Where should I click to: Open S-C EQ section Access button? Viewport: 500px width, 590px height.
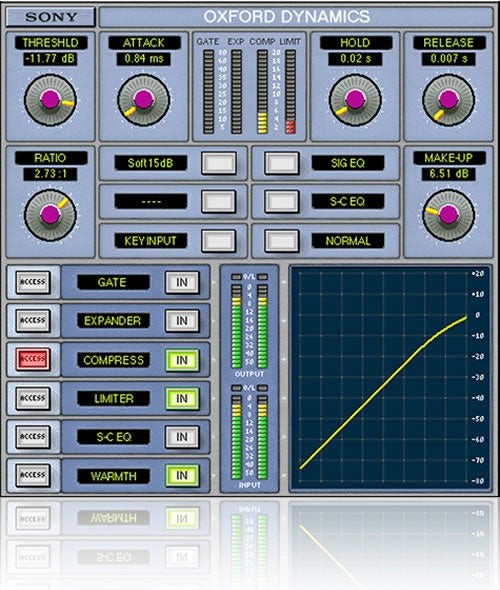pyautogui.click(x=33, y=437)
